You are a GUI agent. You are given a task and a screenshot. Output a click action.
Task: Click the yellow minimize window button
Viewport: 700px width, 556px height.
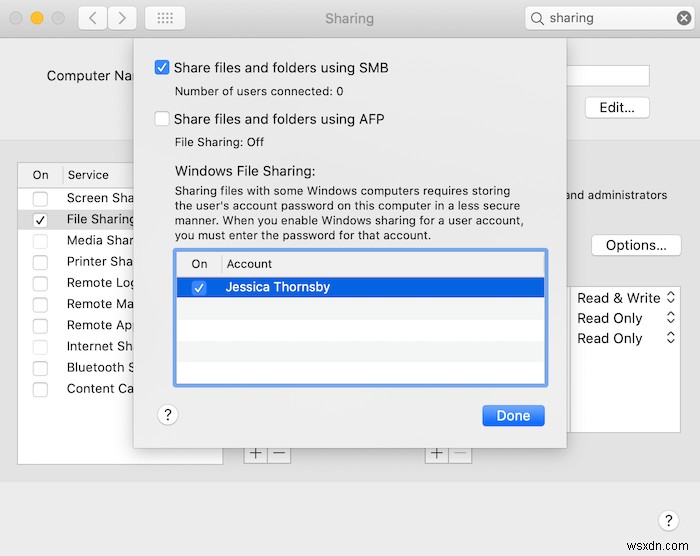pyautogui.click(x=37, y=18)
